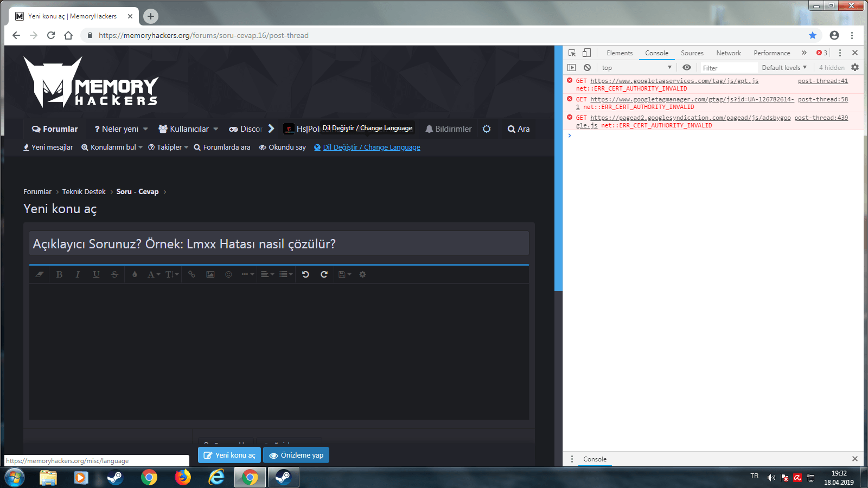The height and width of the screenshot is (488, 868).
Task: Click the Önizleme yap preview button
Action: [296, 455]
